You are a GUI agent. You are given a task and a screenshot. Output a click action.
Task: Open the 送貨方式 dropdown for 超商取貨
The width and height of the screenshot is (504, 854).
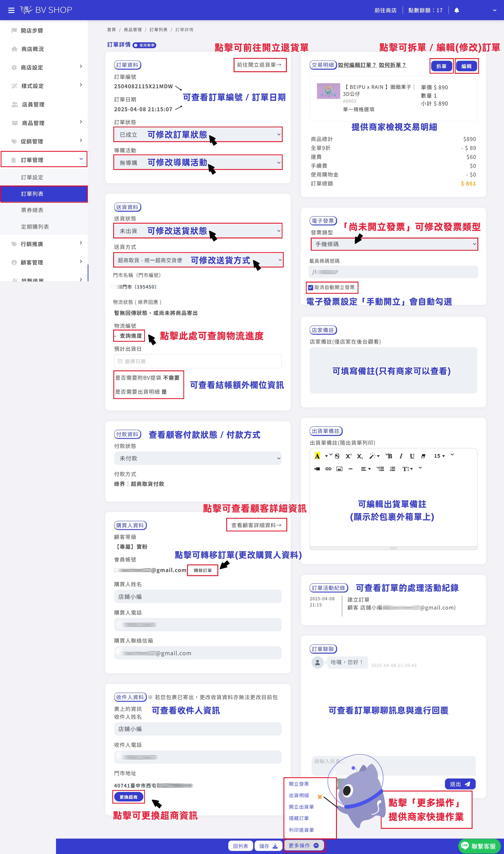(x=198, y=260)
